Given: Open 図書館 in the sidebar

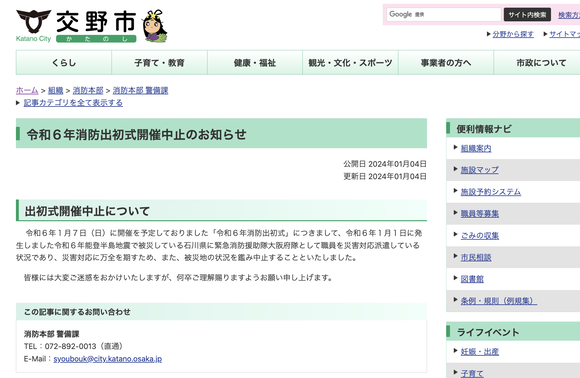Looking at the screenshot, I should (x=472, y=279).
